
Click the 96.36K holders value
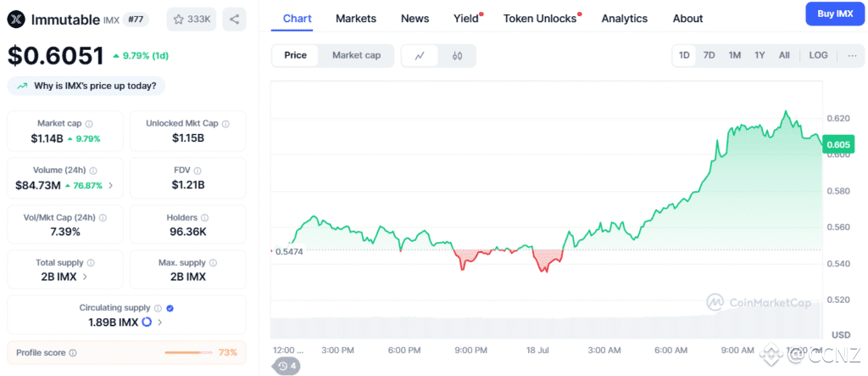point(188,232)
